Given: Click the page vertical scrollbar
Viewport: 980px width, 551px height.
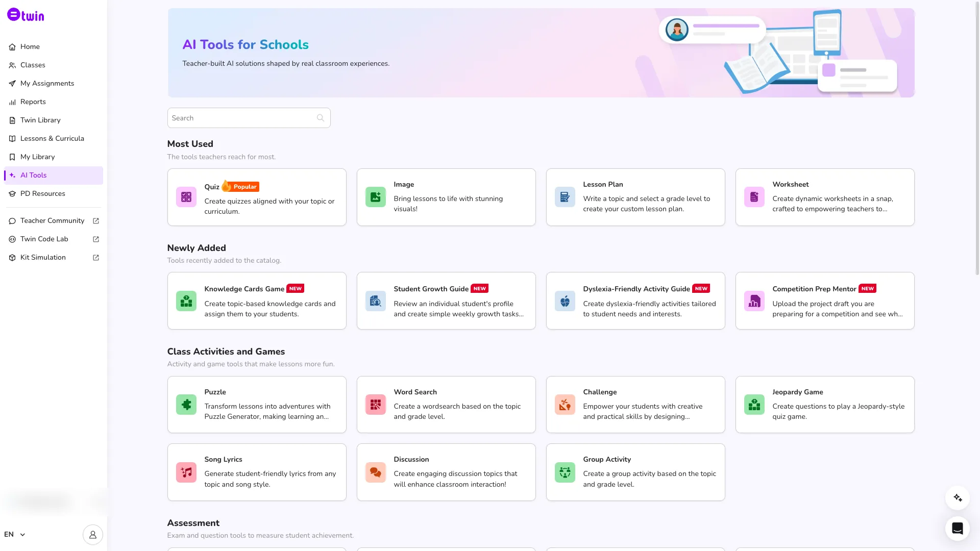Looking at the screenshot, I should point(977,138).
